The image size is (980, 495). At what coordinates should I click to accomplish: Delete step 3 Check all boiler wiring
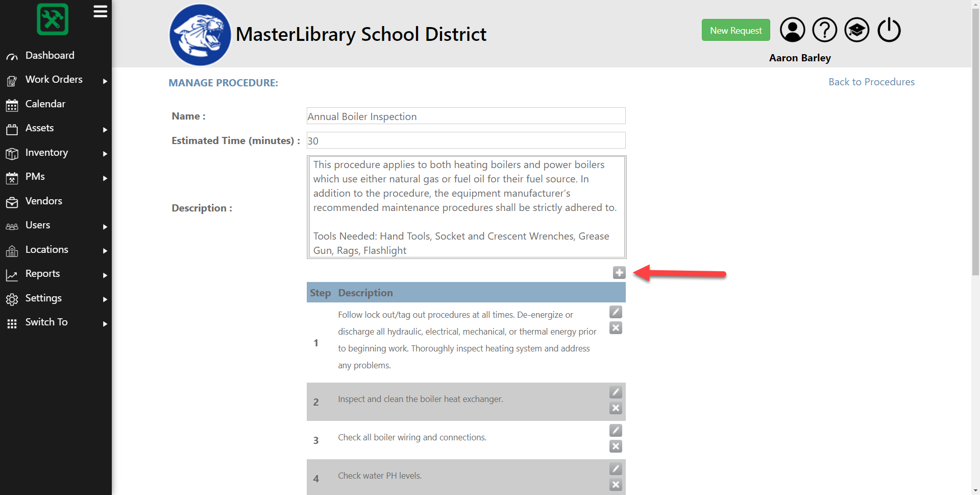tap(616, 446)
